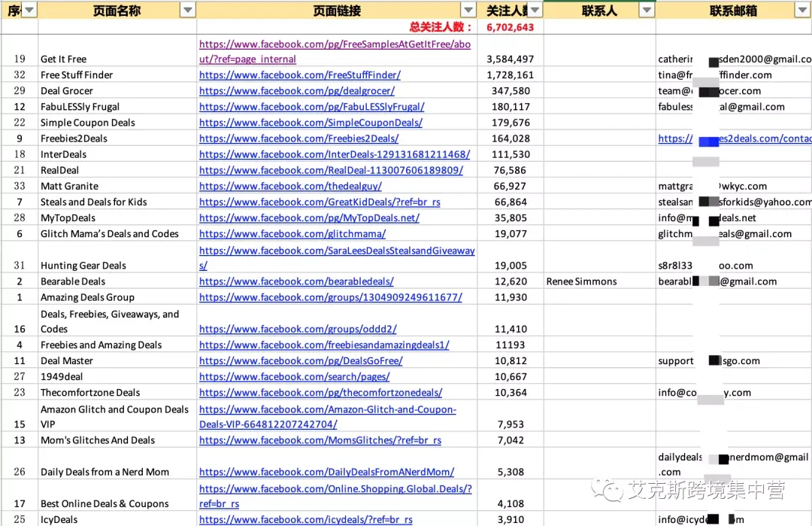Image resolution: width=812 pixels, height=526 pixels.
Task: Open the FabuLESSlyFrugal Facebook link
Action: 312,107
